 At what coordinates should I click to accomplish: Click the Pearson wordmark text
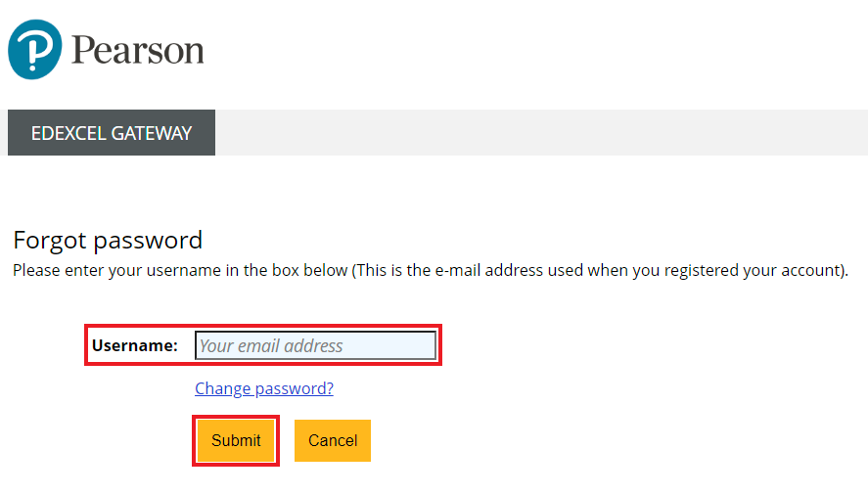[x=137, y=50]
